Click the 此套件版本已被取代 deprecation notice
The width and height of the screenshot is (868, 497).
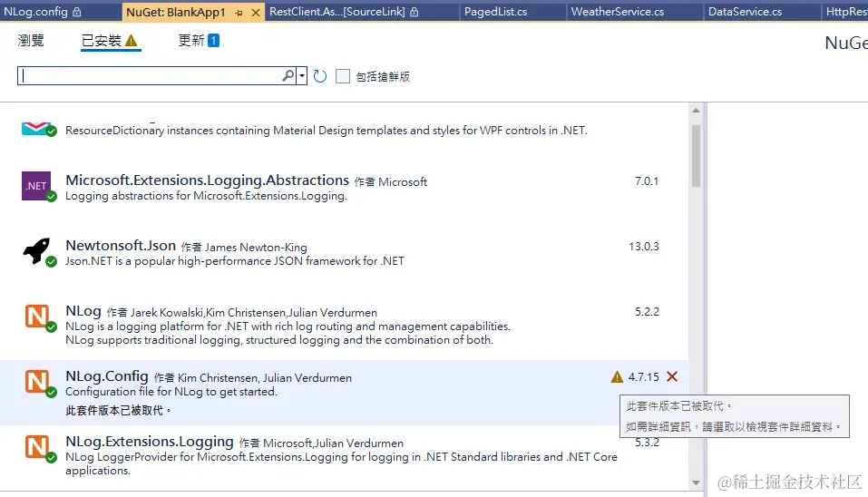(118, 411)
